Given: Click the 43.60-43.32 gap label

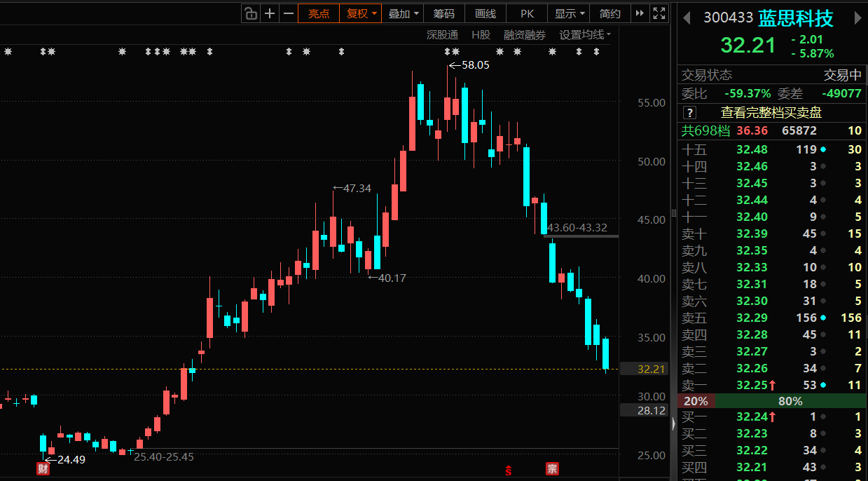Looking at the screenshot, I should click(x=577, y=227).
